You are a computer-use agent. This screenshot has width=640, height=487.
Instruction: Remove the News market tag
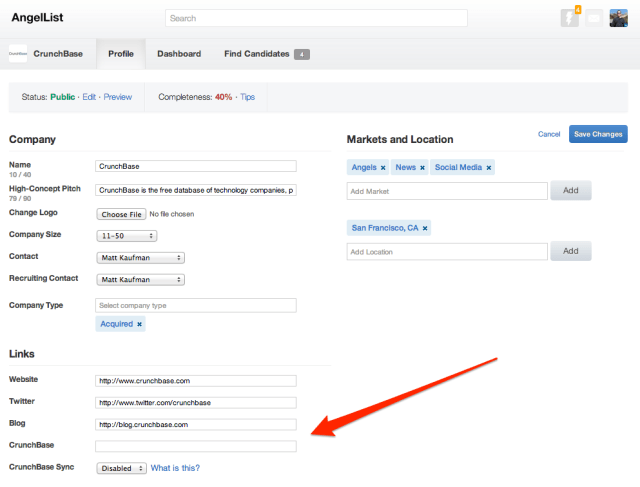click(422, 168)
